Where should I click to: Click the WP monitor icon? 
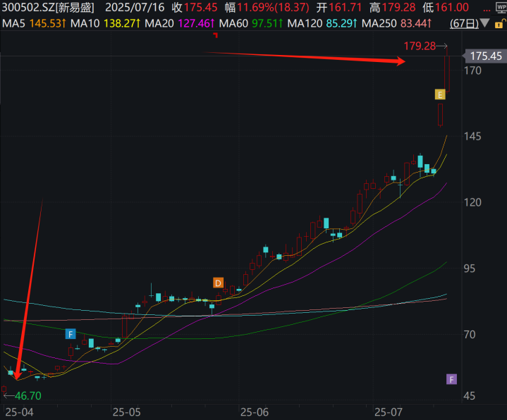pos(501,8)
